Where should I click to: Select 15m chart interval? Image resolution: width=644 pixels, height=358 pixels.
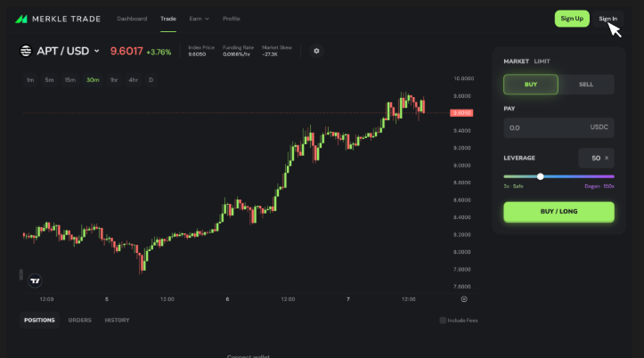[70, 80]
